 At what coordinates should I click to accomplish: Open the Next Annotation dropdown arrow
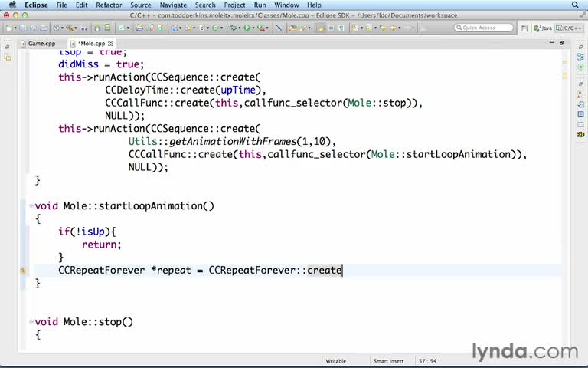[361, 28]
